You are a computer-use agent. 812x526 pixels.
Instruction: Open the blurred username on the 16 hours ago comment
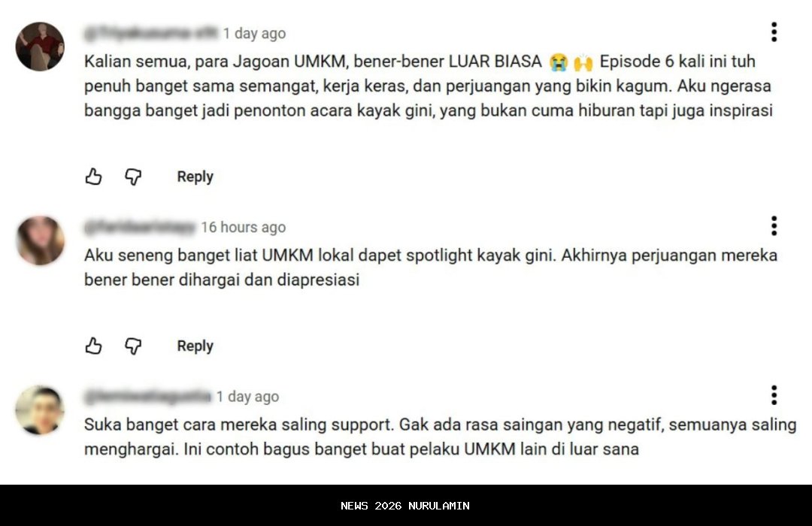click(x=140, y=227)
